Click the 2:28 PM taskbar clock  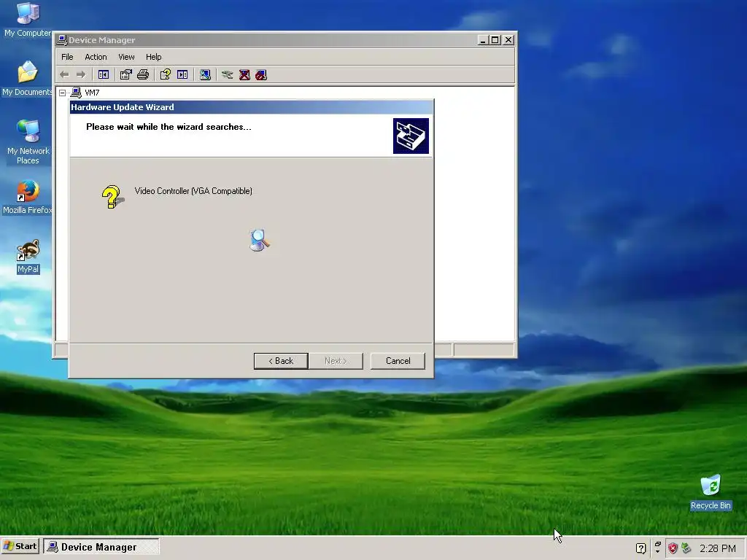[x=718, y=548]
